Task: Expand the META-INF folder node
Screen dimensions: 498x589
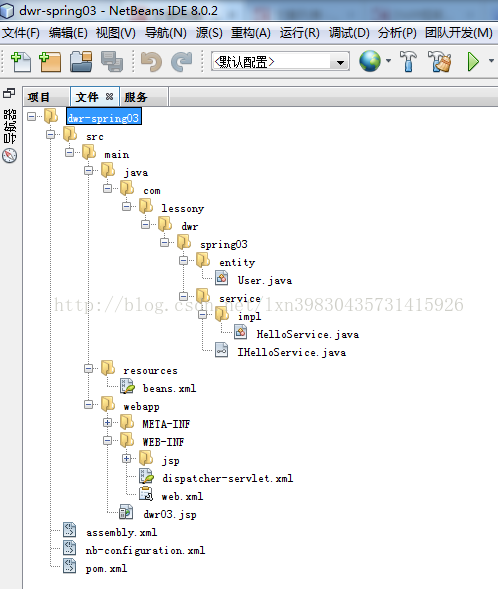Action: 107,423
